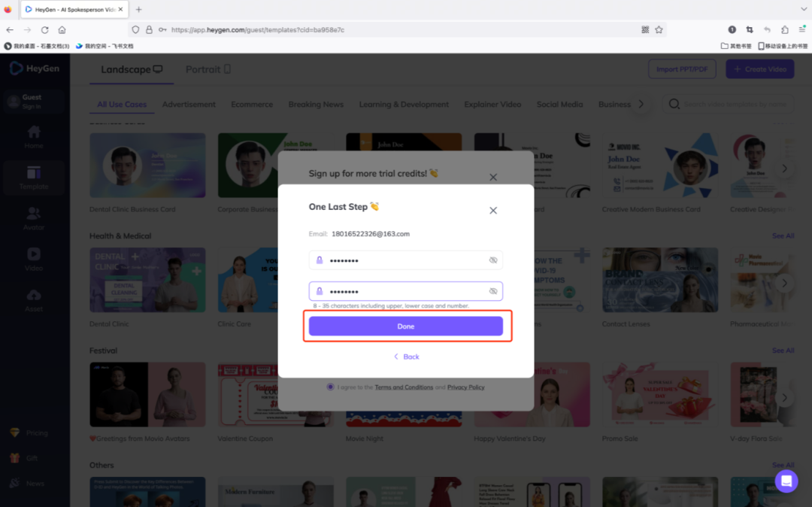Focus the confirm password input field
This screenshot has width=812, height=507.
pyautogui.click(x=405, y=291)
